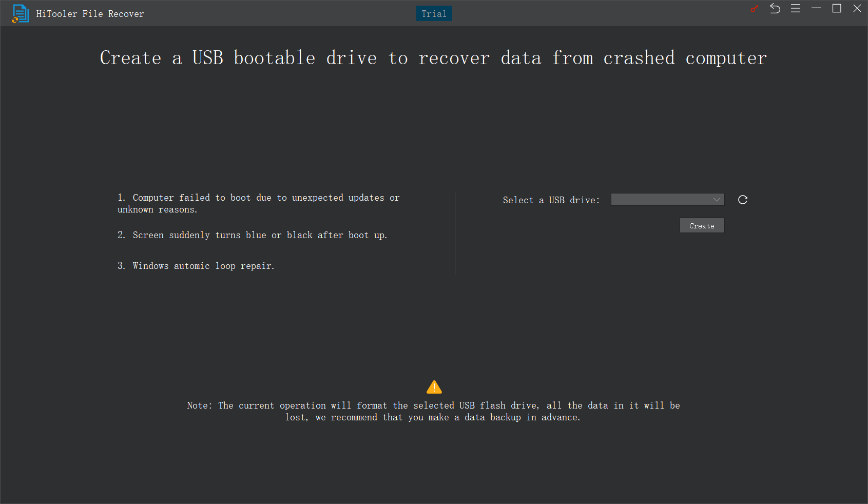Click the Windows automic loop repair text

click(197, 266)
